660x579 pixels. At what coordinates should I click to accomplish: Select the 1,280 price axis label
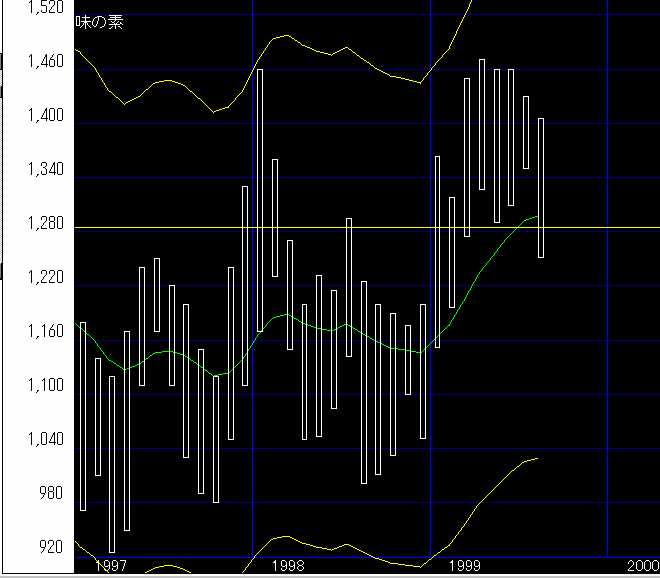(x=44, y=224)
